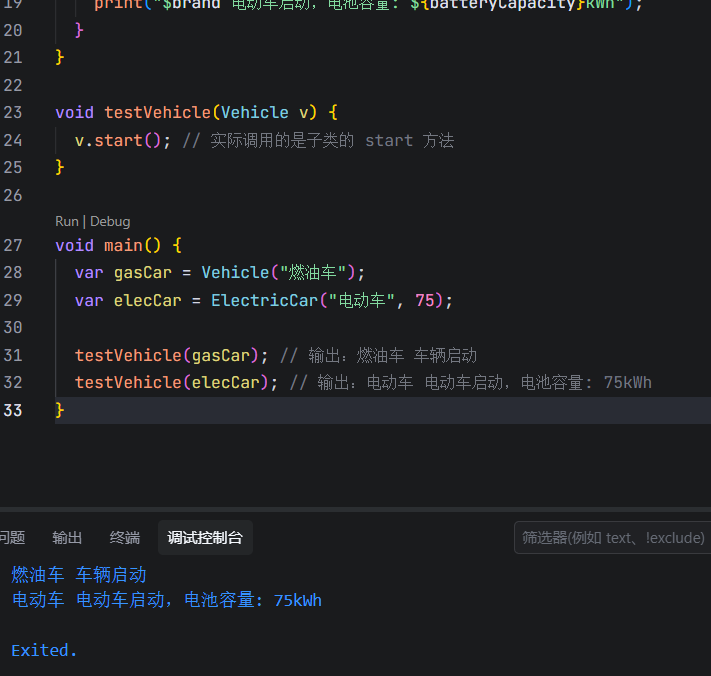
Task: Click the Vehicle type in testVehicle parameter
Action: coord(255,112)
